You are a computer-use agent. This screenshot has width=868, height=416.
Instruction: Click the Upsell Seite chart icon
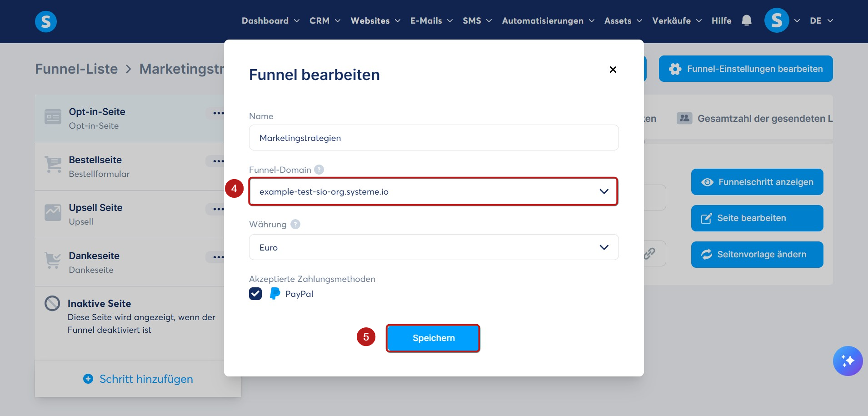point(53,212)
